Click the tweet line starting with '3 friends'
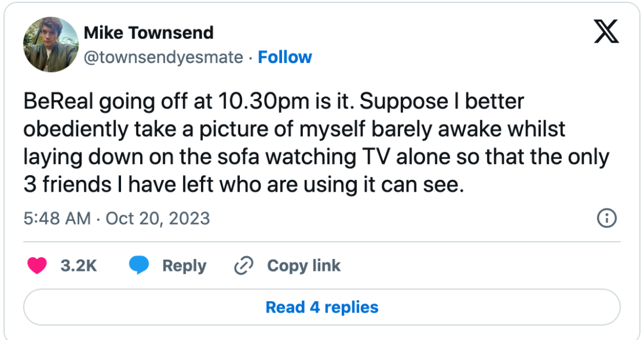644x340 pixels. point(243,185)
